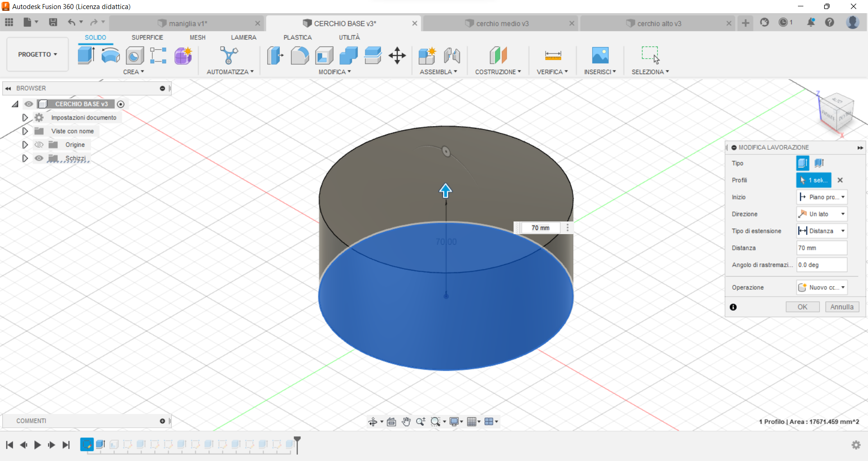The image size is (868, 461).
Task: Open timeline settings gear icon
Action: [856, 445]
